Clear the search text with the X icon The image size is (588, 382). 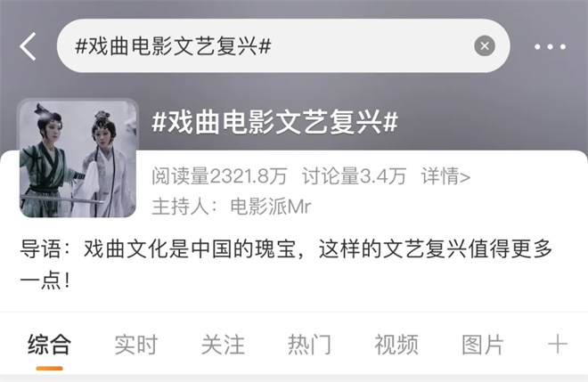[485, 46]
